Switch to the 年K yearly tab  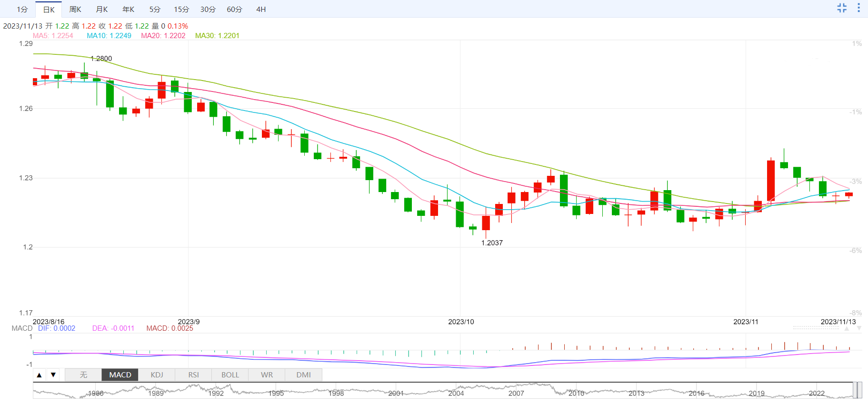coord(129,10)
